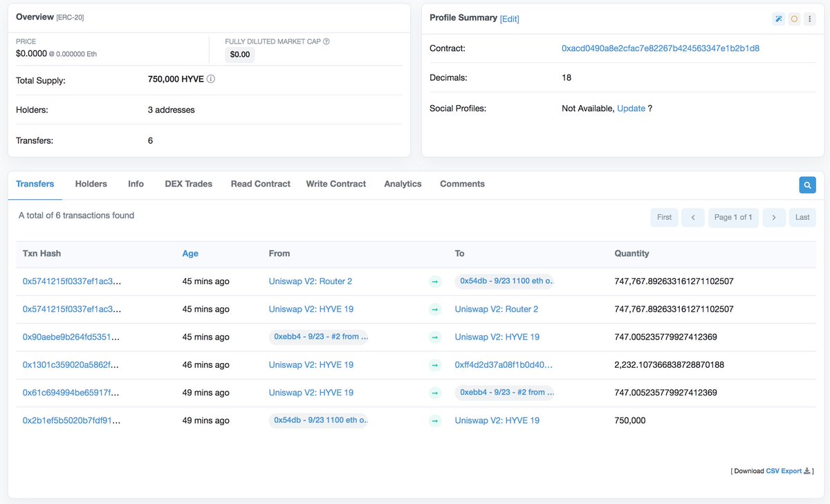830x504 pixels.
Task: Click From Uniswap V2: HYVE 19 in the 2,232.107 row
Action: 311,364
